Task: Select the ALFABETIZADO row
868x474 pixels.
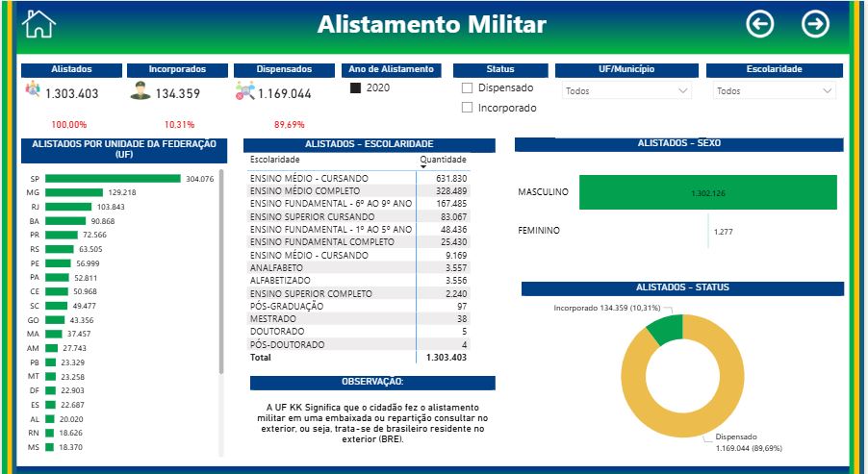Action: click(x=358, y=281)
